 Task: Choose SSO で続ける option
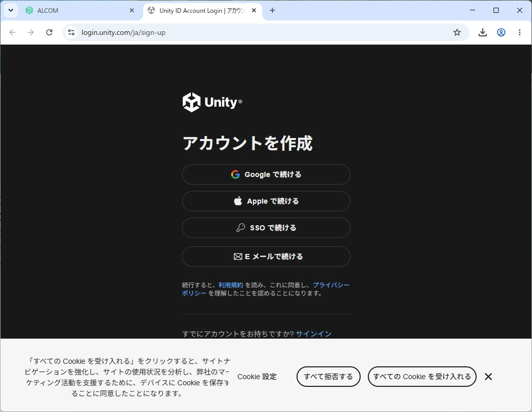266,228
